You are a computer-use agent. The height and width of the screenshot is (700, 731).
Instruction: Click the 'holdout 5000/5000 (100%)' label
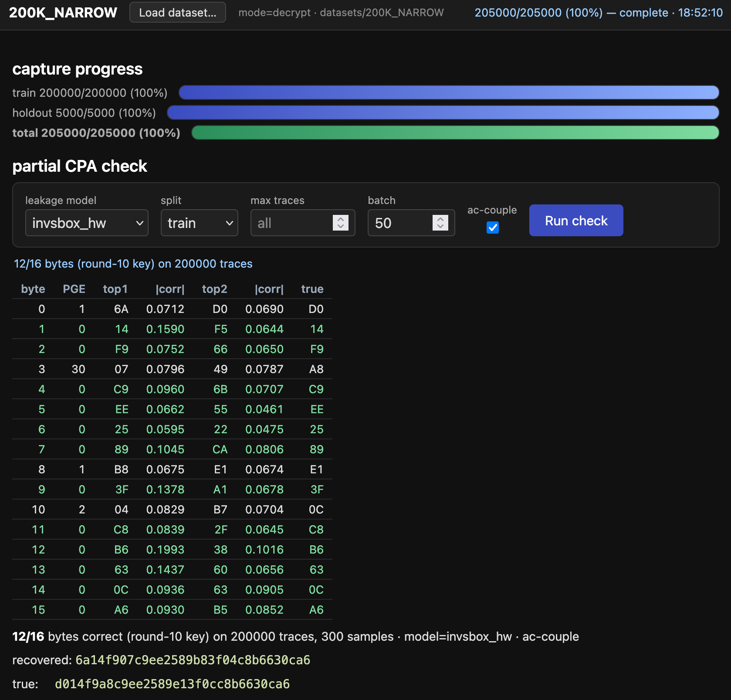pos(84,113)
